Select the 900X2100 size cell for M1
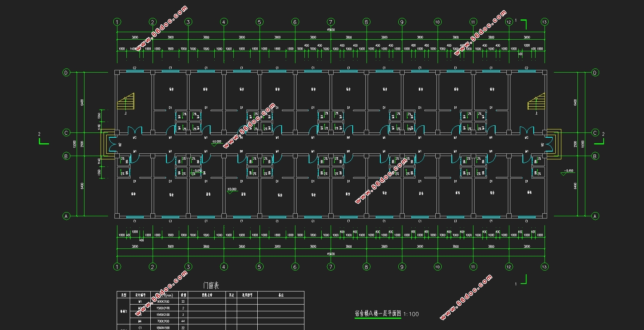This screenshot has width=644, height=330. [x=163, y=302]
